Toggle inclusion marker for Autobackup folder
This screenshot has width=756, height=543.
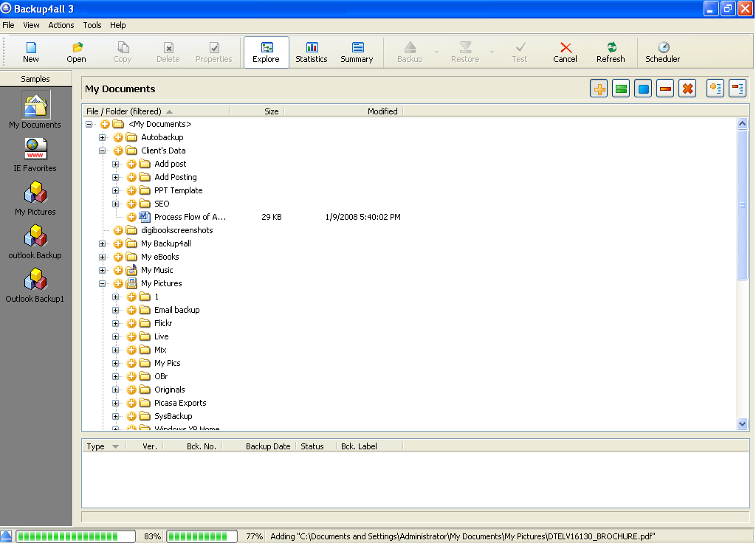coord(118,137)
